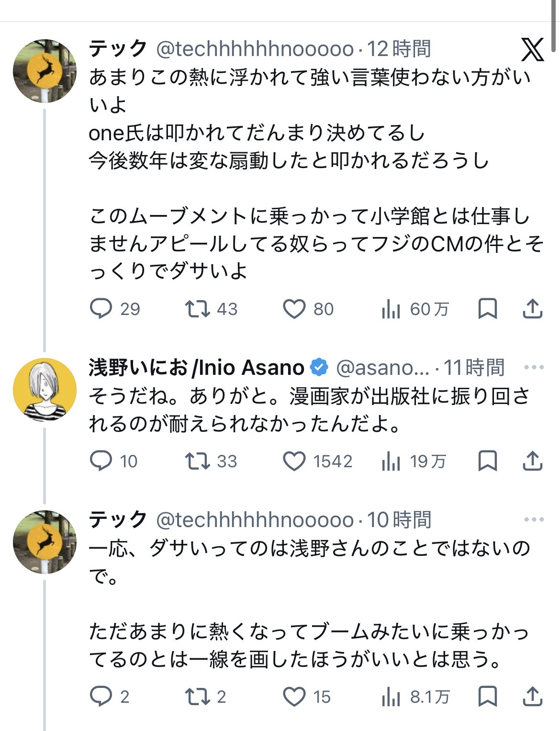Repost the first post with 43 reposts
Viewport: 560px width, 731px height.
tap(198, 309)
